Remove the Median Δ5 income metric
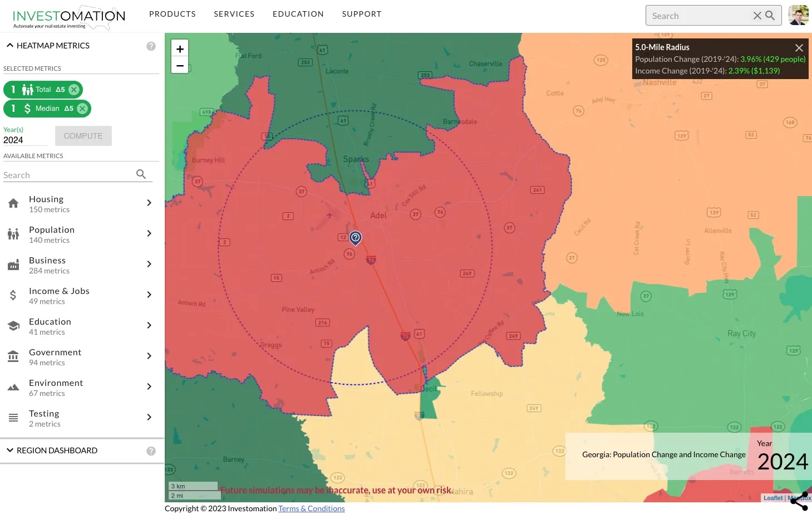The image size is (812, 514). click(x=82, y=109)
